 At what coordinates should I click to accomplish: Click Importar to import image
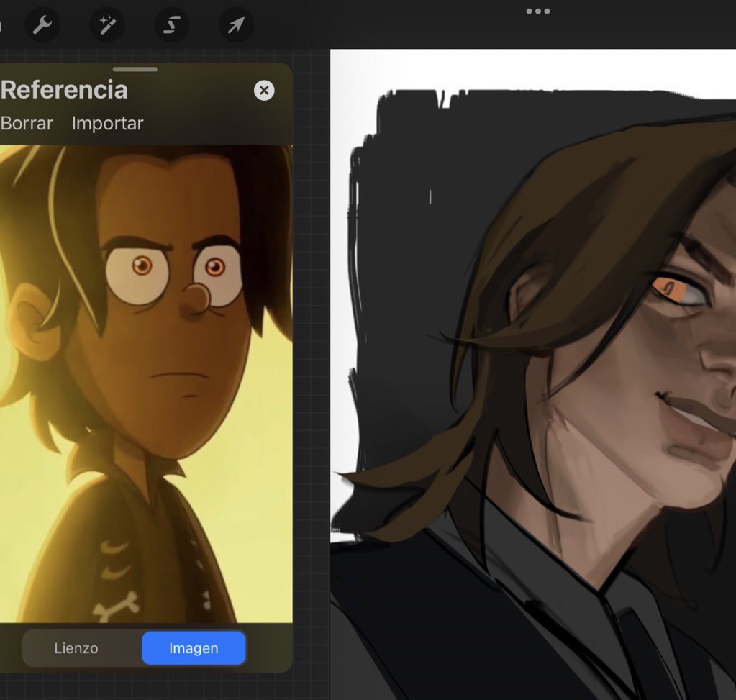(x=107, y=124)
